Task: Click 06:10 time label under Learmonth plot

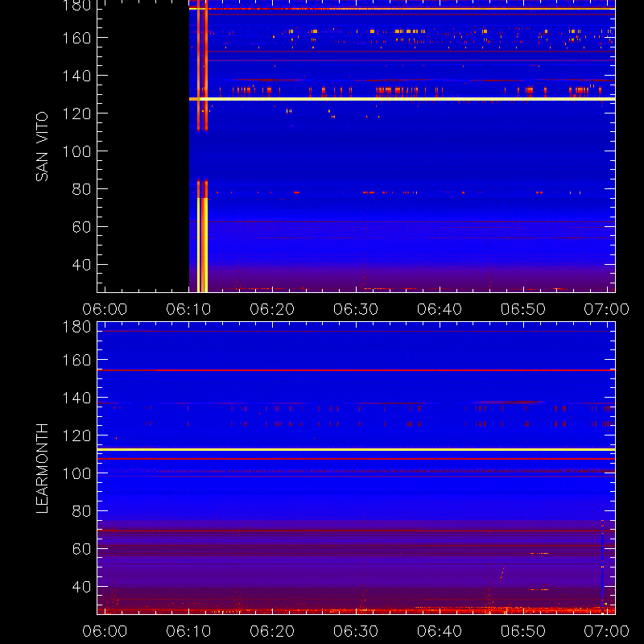Action: click(188, 631)
